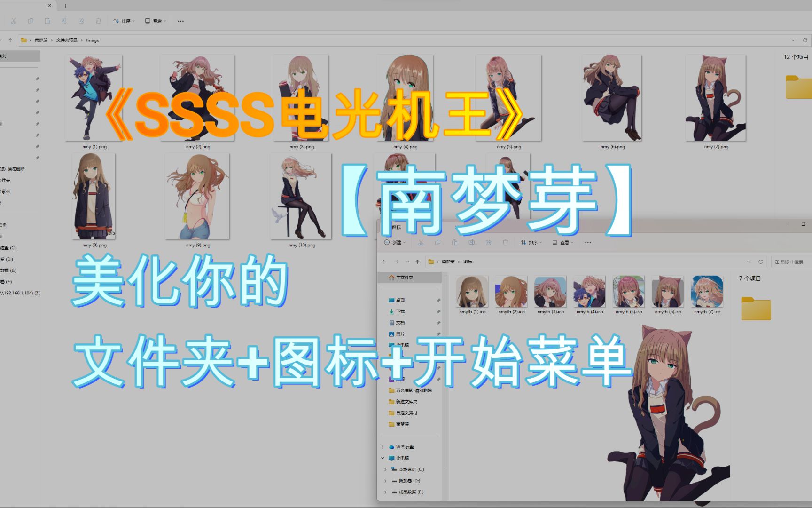Image resolution: width=812 pixels, height=508 pixels.
Task: Click Delete trash icon in Image window toolbar
Action: (x=98, y=21)
